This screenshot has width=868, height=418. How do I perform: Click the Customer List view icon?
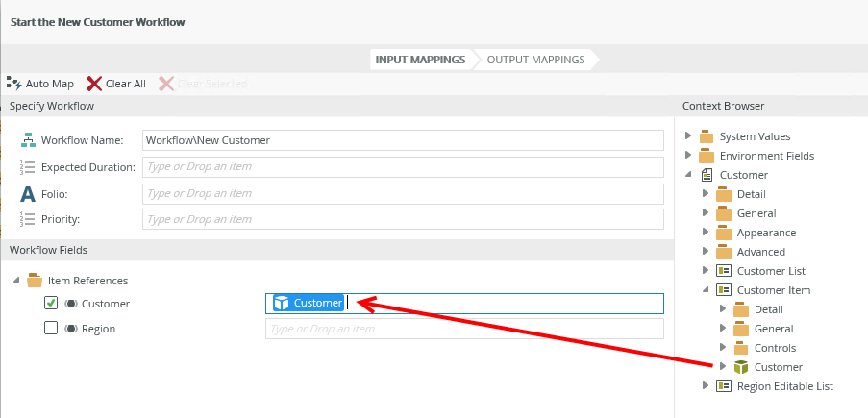(x=724, y=271)
